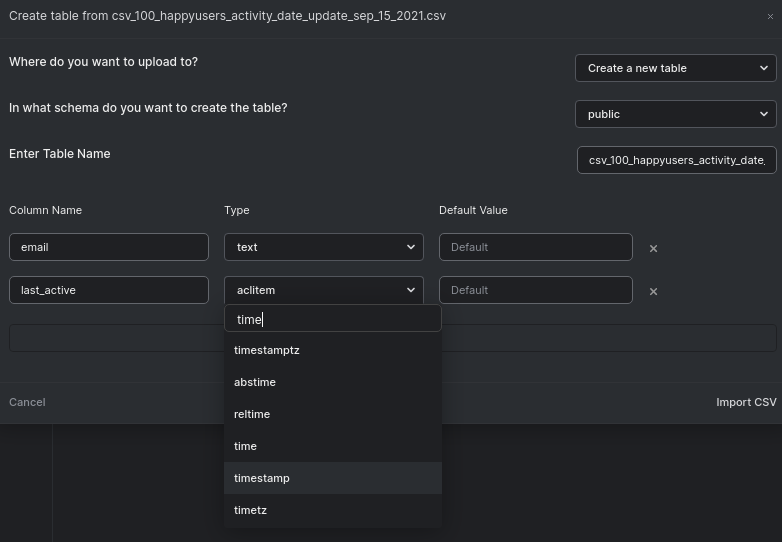782x542 pixels.
Task: Delete the last_active column row
Action: 653,291
